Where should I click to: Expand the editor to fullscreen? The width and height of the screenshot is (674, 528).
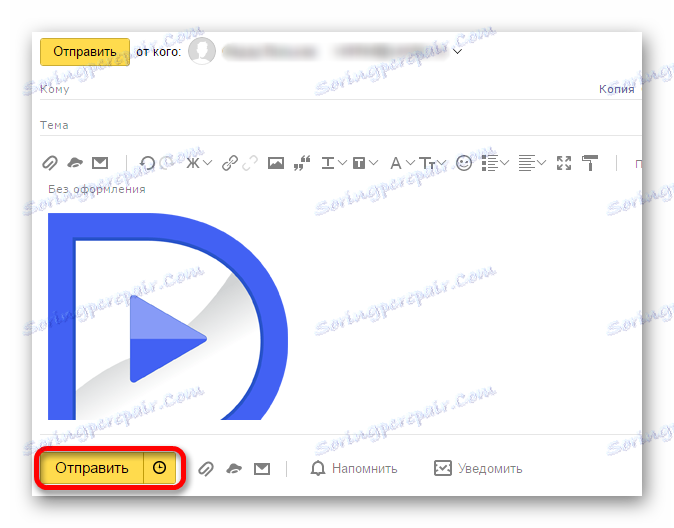tap(564, 163)
